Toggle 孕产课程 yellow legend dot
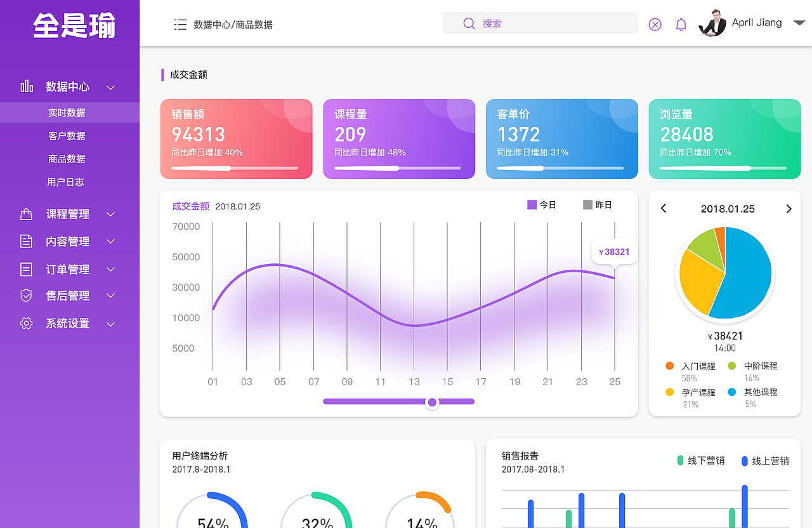 click(669, 392)
